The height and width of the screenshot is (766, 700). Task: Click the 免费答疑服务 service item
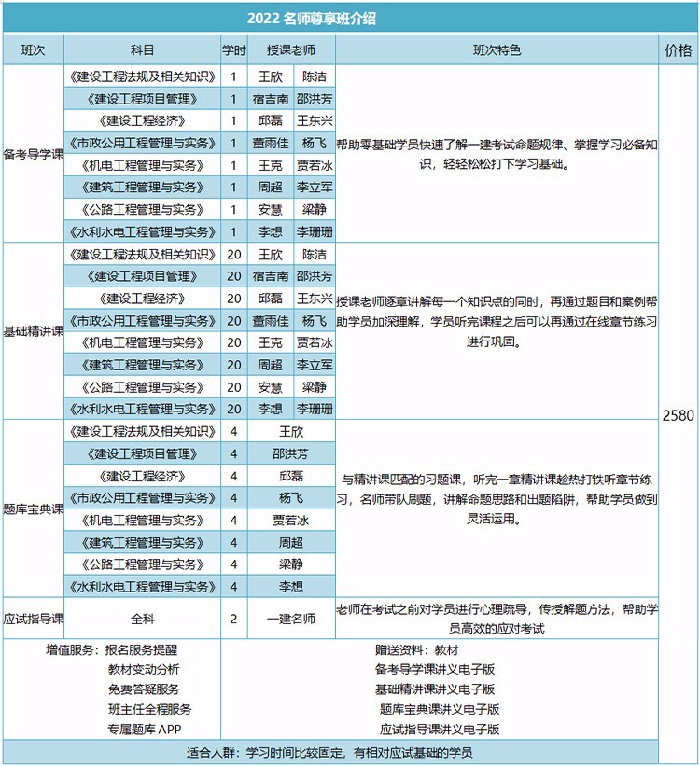(x=144, y=689)
